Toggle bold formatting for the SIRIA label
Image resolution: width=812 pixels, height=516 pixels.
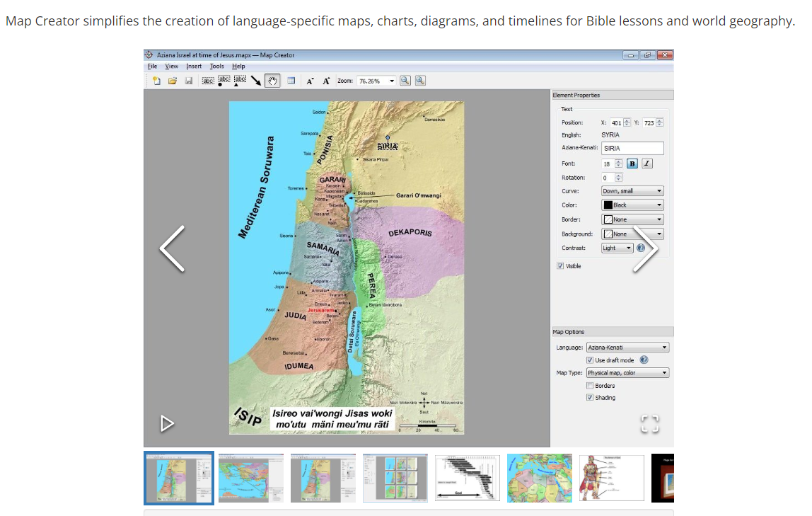click(632, 164)
